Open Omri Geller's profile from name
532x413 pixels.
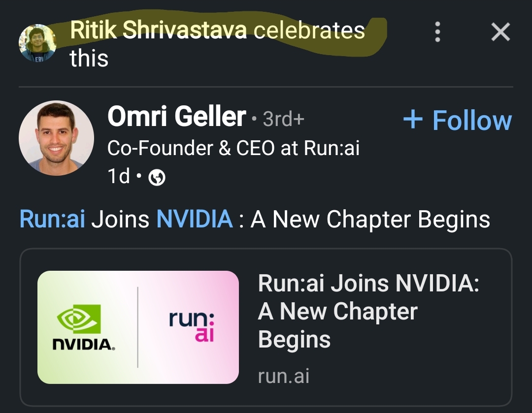click(176, 117)
